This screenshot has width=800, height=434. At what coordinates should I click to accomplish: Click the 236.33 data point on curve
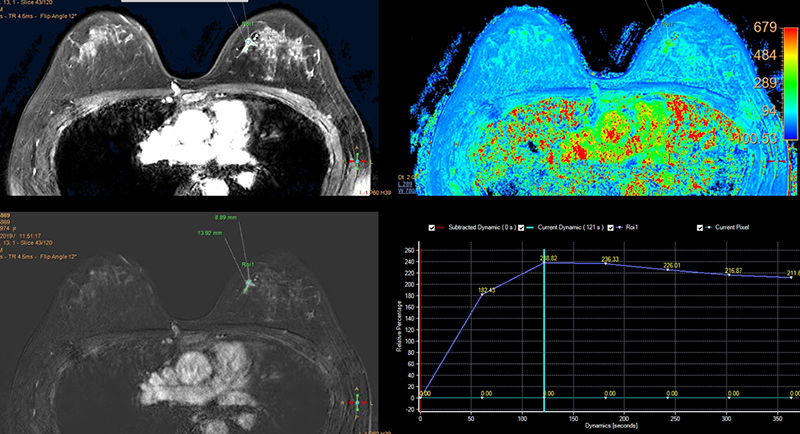(x=606, y=264)
